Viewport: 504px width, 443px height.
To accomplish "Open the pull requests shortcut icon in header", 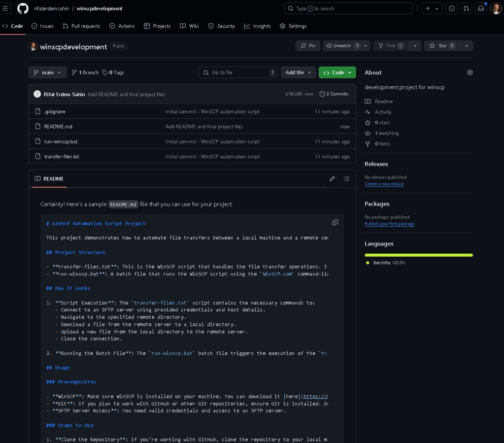I will point(466,9).
